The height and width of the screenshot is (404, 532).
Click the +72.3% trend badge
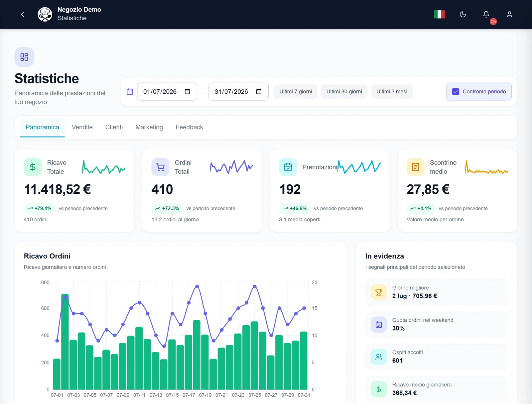167,208
